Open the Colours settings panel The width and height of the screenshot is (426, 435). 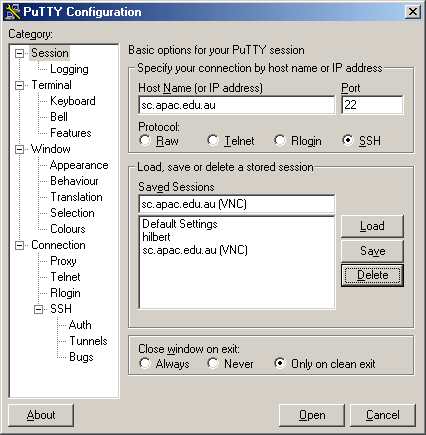tap(68, 229)
